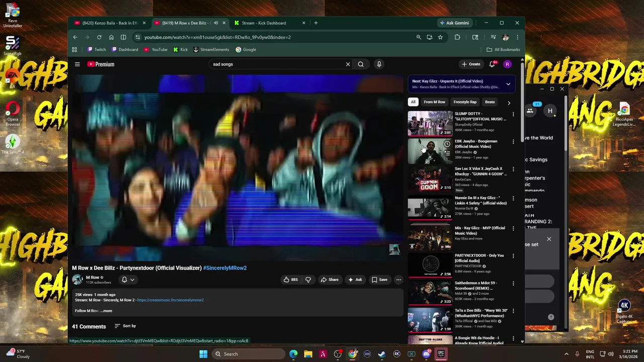Viewport: 644px width, 362px height.
Task: Open the createmusic.fm/sincerelymrow2 link
Action: coord(171,300)
